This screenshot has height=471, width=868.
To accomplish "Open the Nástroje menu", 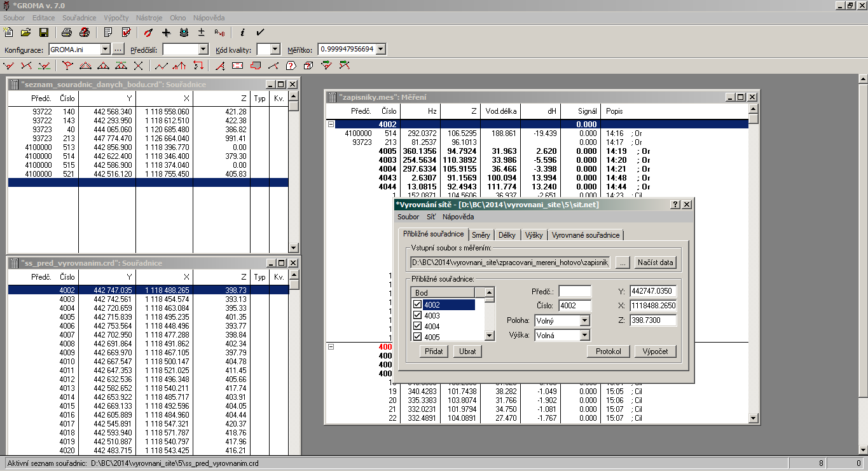I will [150, 18].
